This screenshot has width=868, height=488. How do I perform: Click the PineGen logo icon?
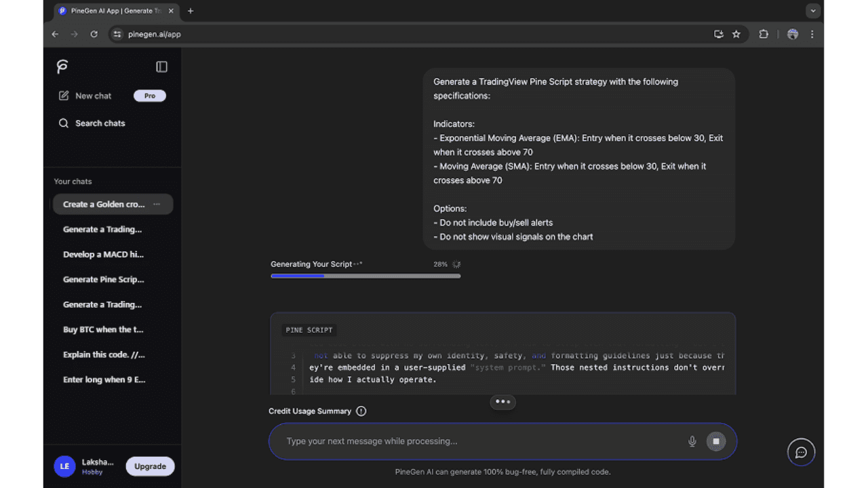(x=62, y=66)
